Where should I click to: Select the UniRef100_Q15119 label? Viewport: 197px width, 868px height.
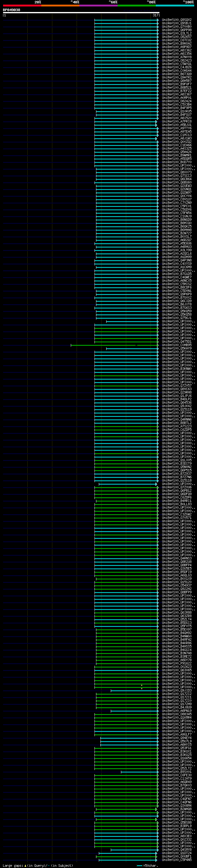point(177,410)
